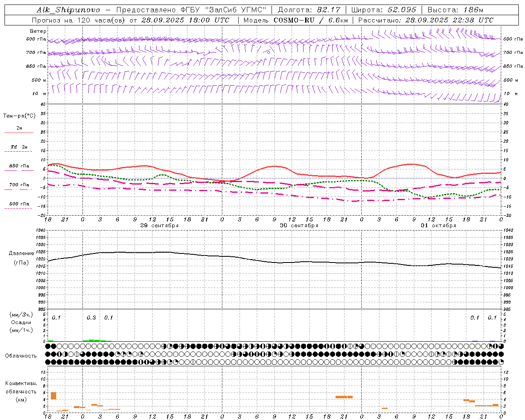Image resolution: width=525 pixels, height=420 pixels.
Task: Click the dashed pink sample under '500 гПа' legend
Action: pyautogui.click(x=18, y=208)
